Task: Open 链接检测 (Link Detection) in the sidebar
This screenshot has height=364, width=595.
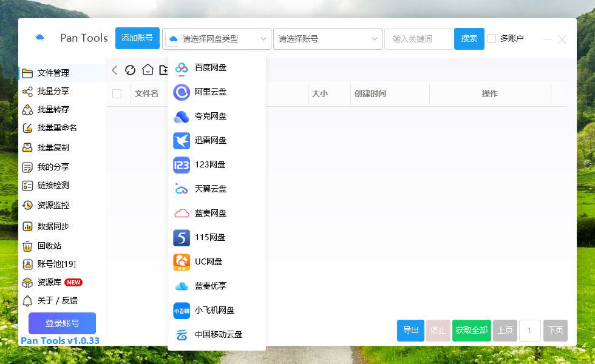Action: pyautogui.click(x=53, y=186)
